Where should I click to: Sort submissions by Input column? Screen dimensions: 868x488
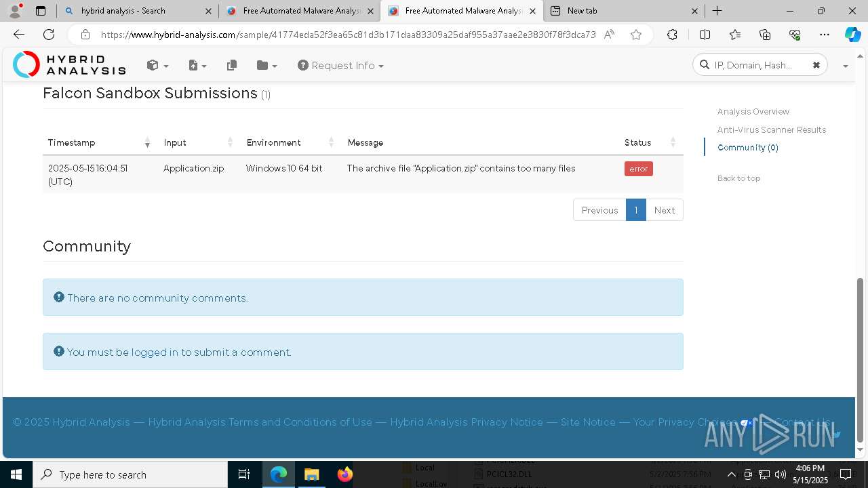pos(198,142)
